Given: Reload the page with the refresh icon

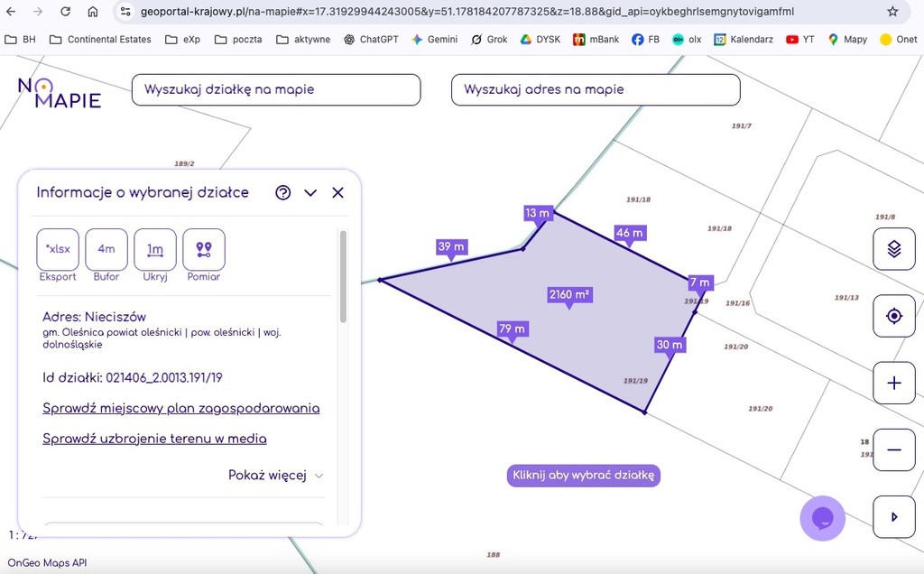Looking at the screenshot, I should pyautogui.click(x=65, y=11).
